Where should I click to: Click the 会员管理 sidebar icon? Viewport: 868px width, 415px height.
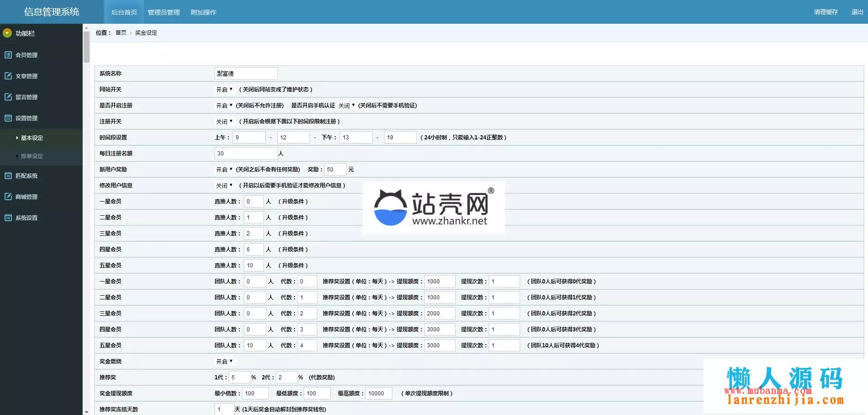(8, 55)
